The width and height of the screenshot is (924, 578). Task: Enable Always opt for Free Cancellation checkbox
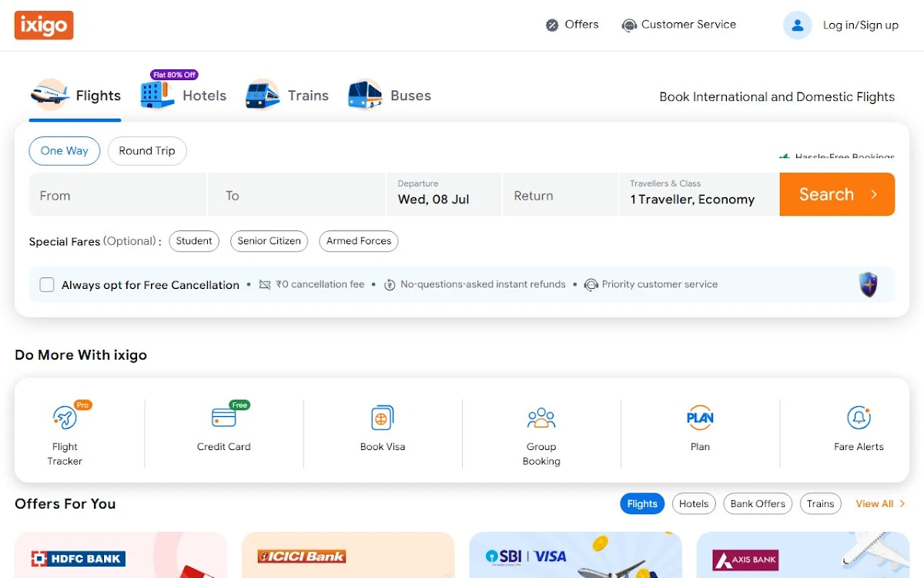[x=47, y=284]
